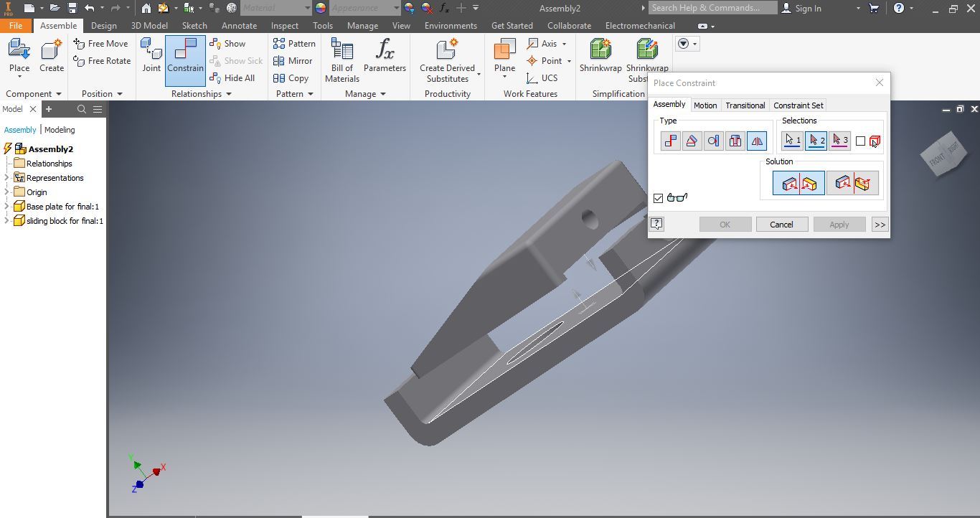Expand the Component panel dropdown
This screenshot has height=518, width=980.
(59, 94)
